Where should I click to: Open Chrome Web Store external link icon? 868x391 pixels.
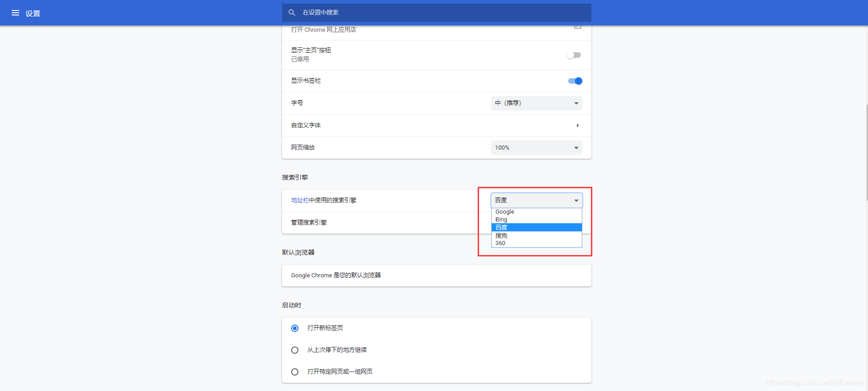coord(577,27)
